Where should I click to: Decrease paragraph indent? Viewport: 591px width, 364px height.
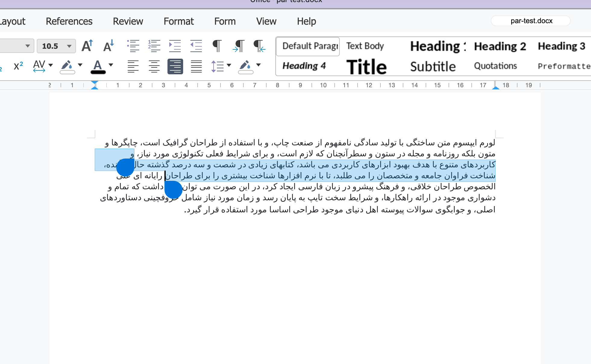coord(196,46)
